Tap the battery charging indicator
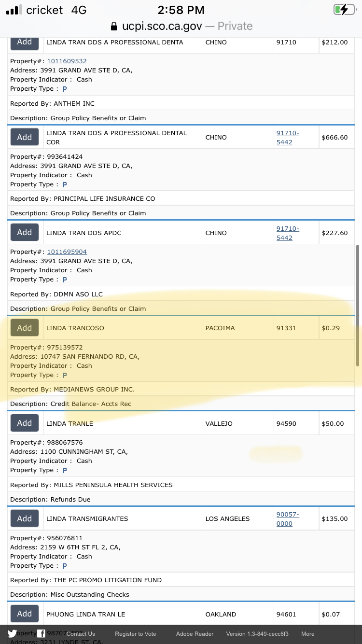Viewport: 362px width, 644px height. coord(344,10)
